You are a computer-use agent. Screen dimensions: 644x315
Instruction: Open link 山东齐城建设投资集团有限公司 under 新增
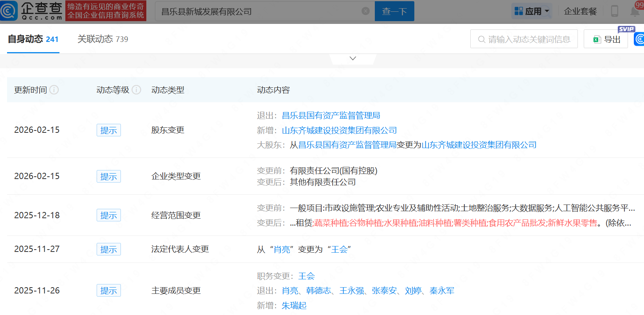[x=339, y=130]
